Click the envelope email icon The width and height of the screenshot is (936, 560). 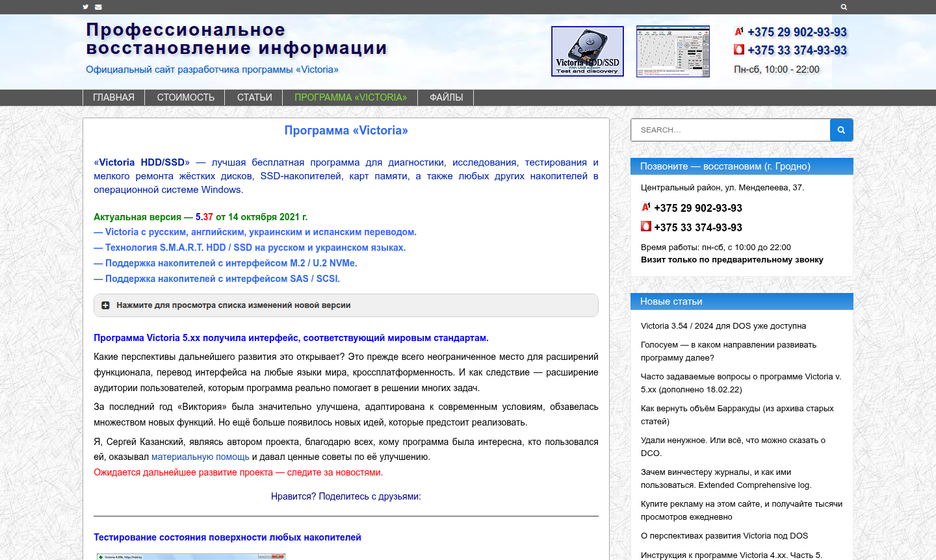coord(98,7)
